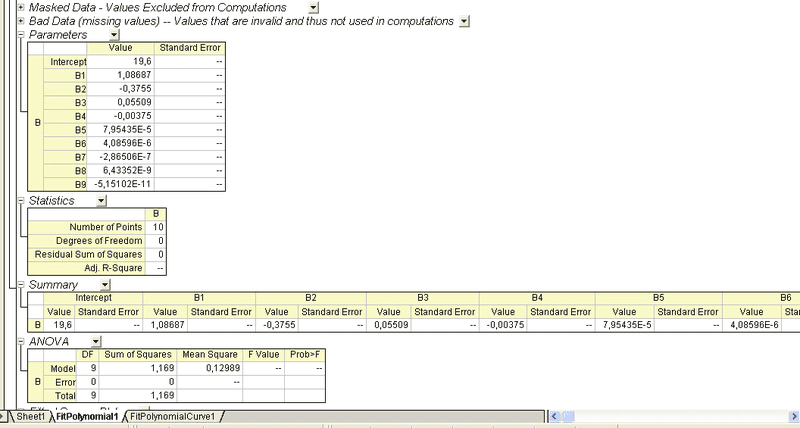The width and height of the screenshot is (800, 428).
Task: Click the Standard Error header in Parameters
Action: click(190, 47)
